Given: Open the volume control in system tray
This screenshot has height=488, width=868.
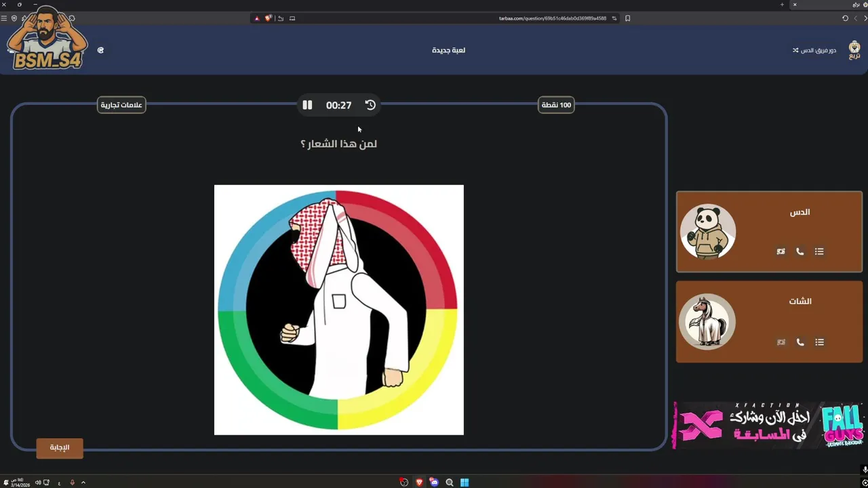Looking at the screenshot, I should click(x=38, y=483).
